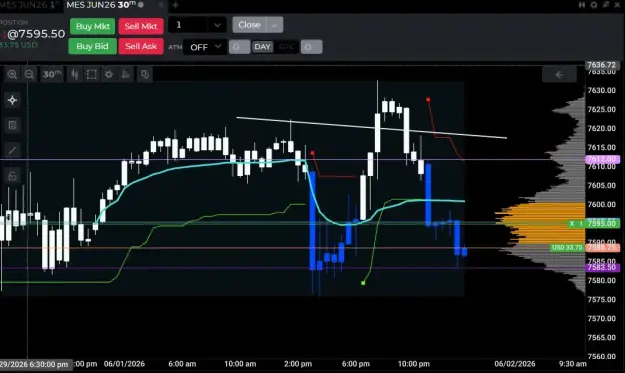Click the X on position marker
Image resolution: width=625 pixels, height=373 pixels.
coord(572,223)
